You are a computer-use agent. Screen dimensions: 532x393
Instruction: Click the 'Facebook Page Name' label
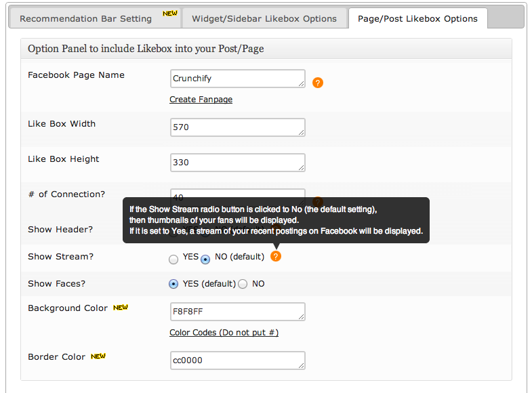(x=76, y=75)
